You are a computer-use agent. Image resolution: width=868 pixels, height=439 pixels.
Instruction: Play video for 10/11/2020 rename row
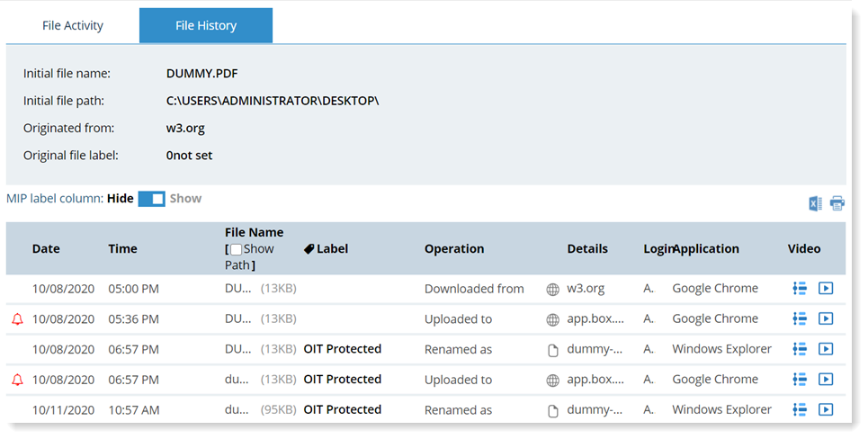click(x=826, y=409)
